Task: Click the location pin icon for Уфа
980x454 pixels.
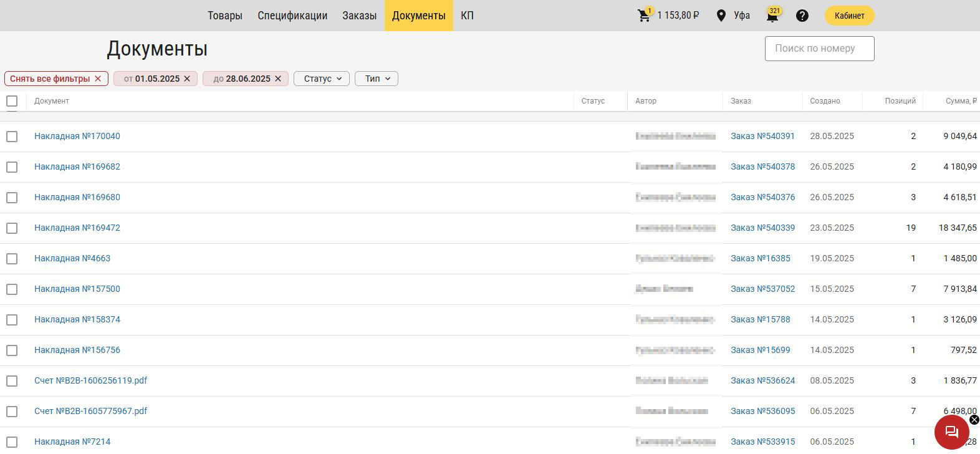Action: click(721, 16)
